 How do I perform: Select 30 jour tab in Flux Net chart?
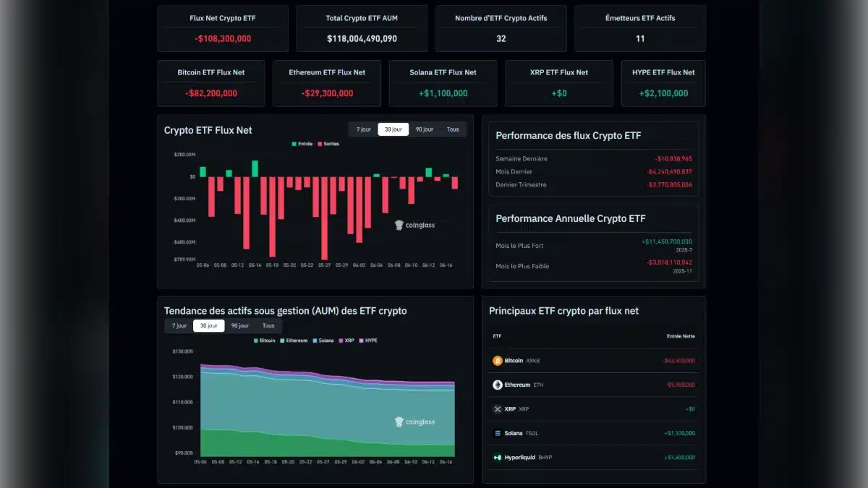click(393, 129)
